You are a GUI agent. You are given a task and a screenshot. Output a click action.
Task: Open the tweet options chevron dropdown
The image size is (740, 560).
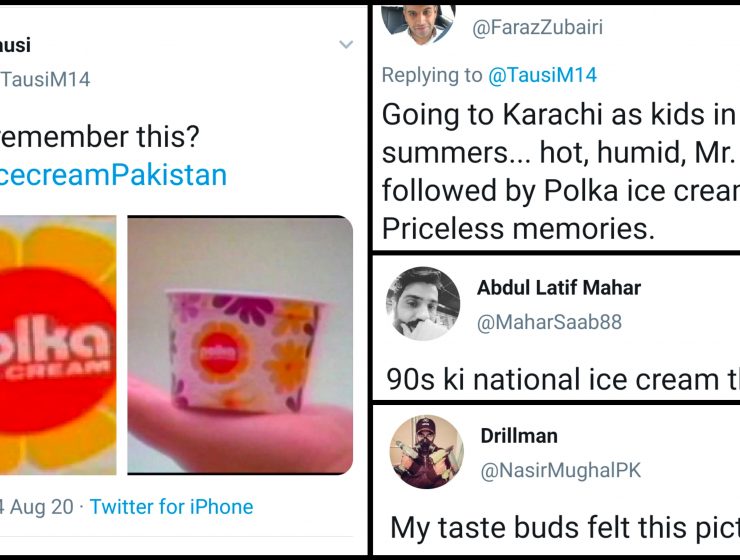tap(346, 44)
